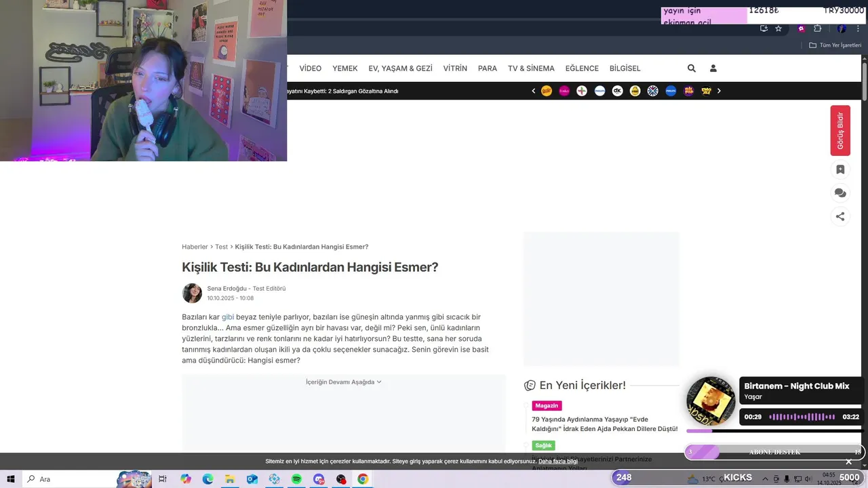Bookmark this page with the star icon
Screen dimensions: 868x488
pyautogui.click(x=778, y=28)
